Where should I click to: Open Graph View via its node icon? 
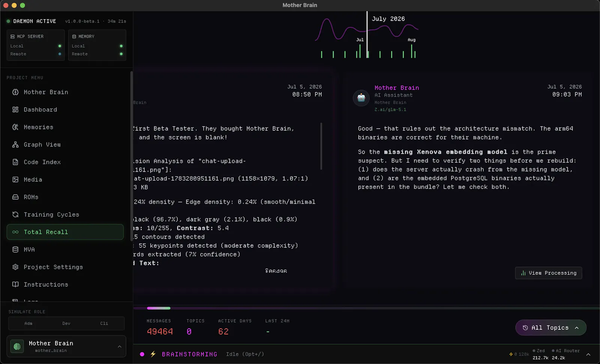pyautogui.click(x=15, y=145)
